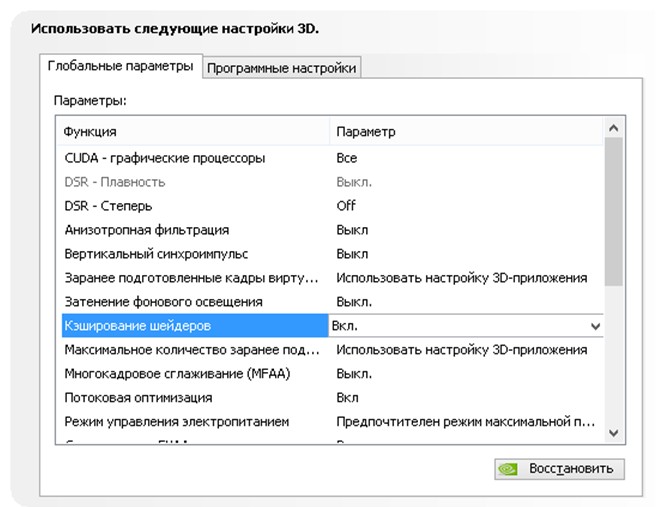657x507 pixels.
Task: Choose the Анизотропная фильтрация row
Action: pos(146,230)
